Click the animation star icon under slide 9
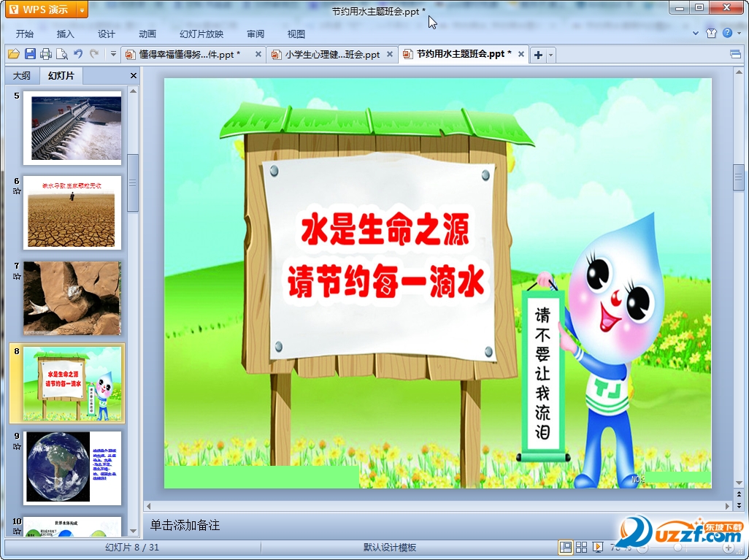749x560 pixels. coord(18,446)
